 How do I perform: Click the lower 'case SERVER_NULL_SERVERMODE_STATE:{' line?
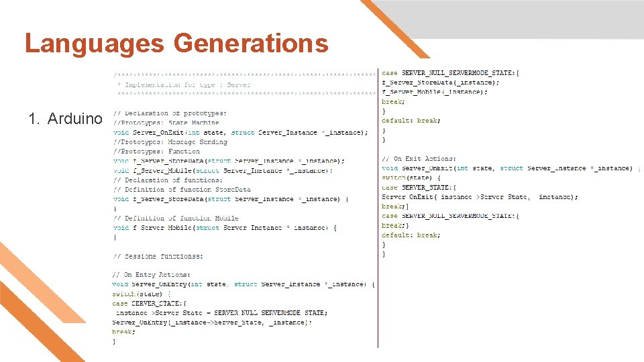coord(451,216)
